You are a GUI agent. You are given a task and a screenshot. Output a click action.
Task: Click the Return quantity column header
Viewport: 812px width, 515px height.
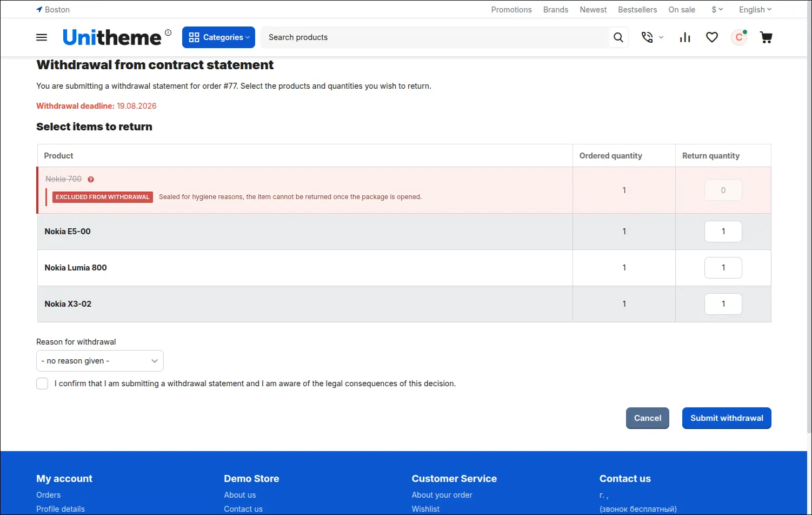point(711,156)
